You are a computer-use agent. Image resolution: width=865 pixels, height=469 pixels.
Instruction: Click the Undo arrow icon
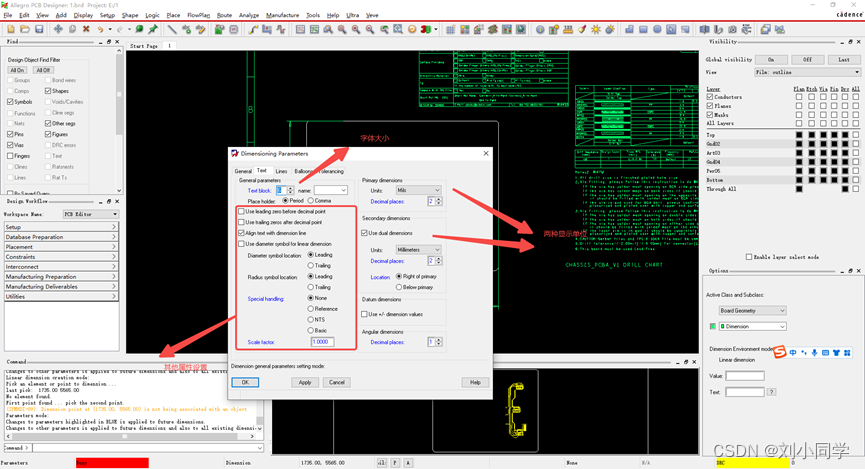[102, 29]
